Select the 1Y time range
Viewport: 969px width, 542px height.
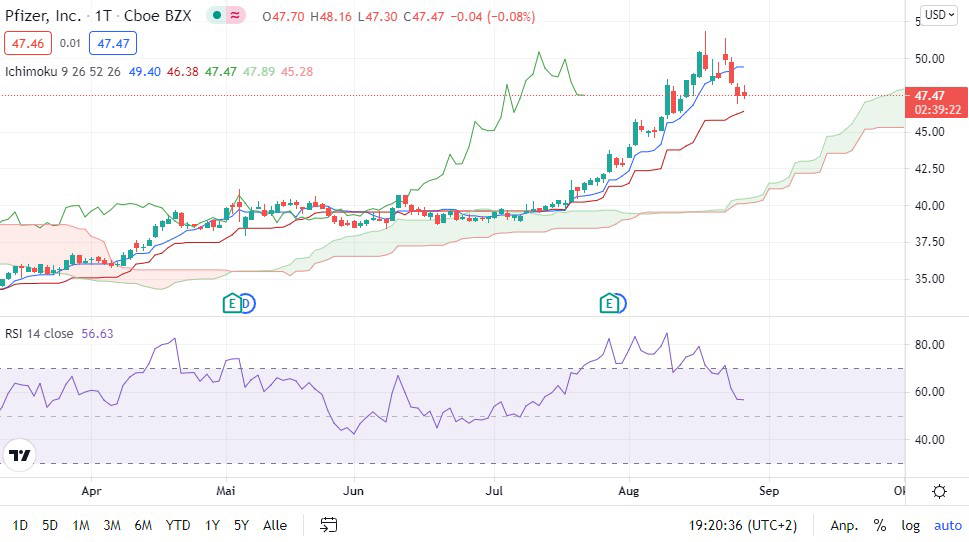click(212, 525)
